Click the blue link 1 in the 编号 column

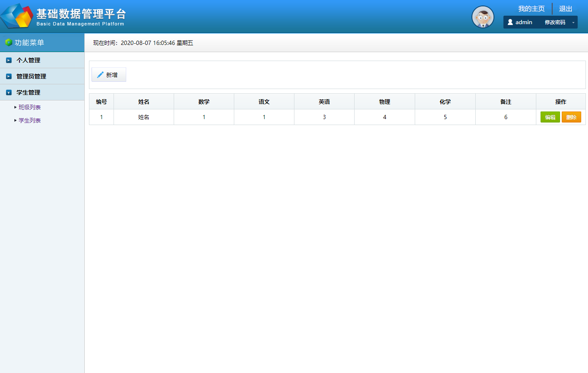[101, 117]
